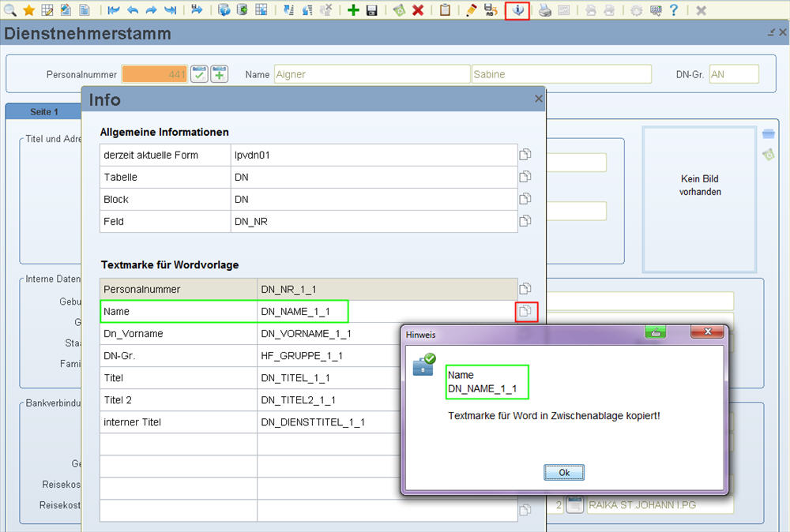Click the green checkmark beside Personalnummer
The height and width of the screenshot is (532, 790).
coord(199,74)
